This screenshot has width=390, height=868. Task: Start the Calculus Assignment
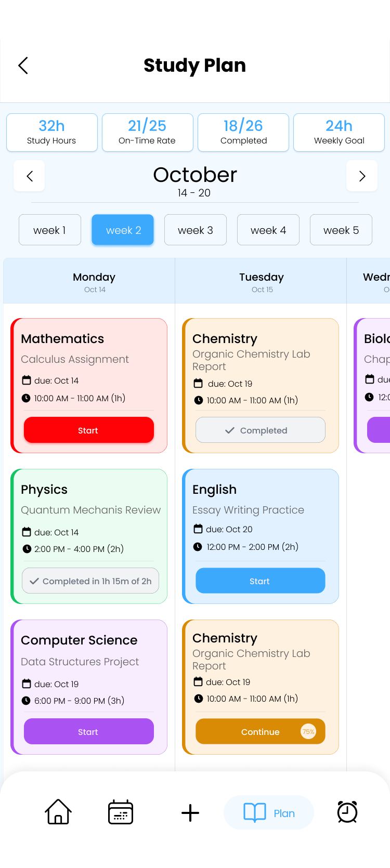tap(88, 430)
